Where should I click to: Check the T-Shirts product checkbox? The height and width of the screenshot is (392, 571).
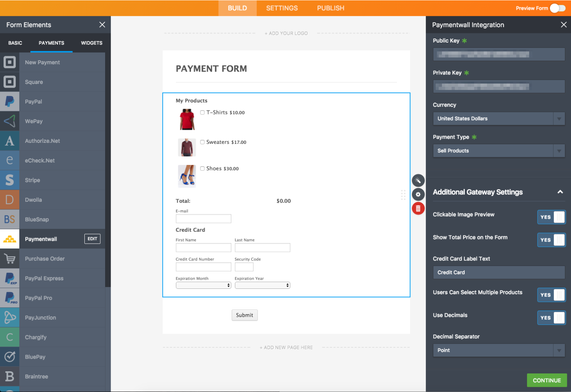point(202,113)
